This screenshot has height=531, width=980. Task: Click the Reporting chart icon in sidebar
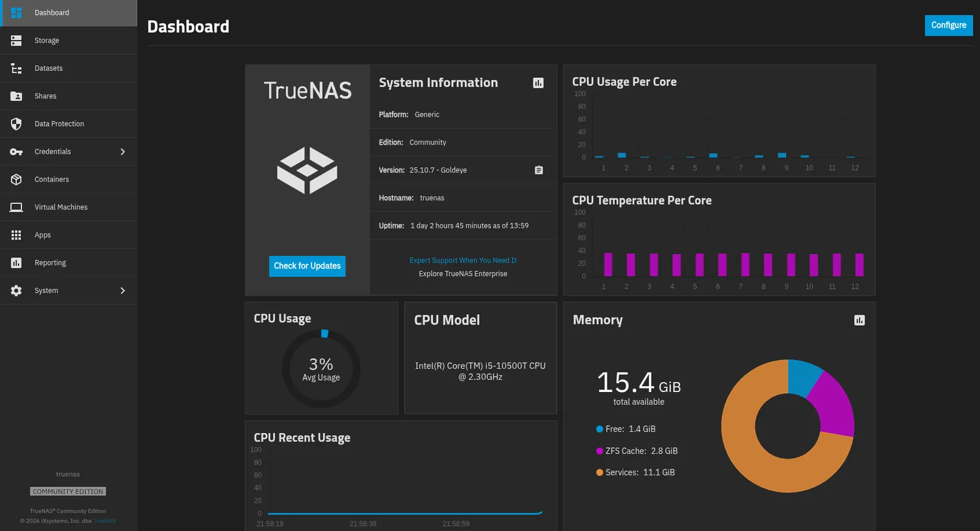tap(17, 263)
